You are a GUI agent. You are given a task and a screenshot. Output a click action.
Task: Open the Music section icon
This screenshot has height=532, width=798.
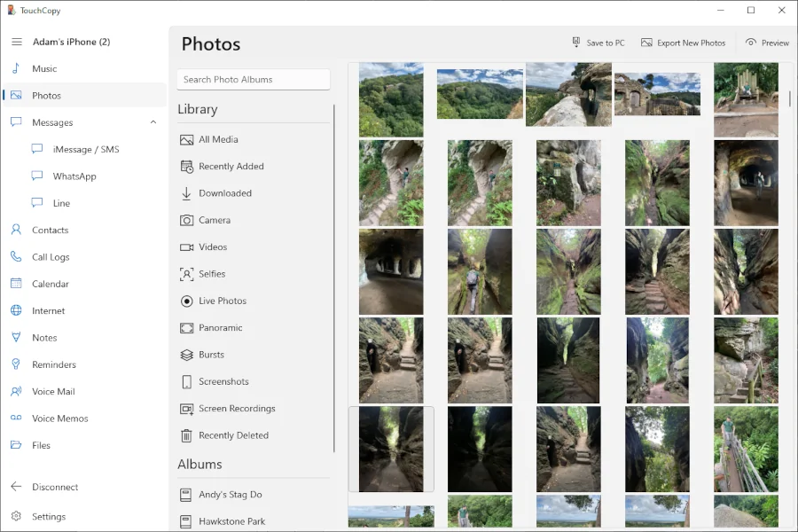point(16,68)
